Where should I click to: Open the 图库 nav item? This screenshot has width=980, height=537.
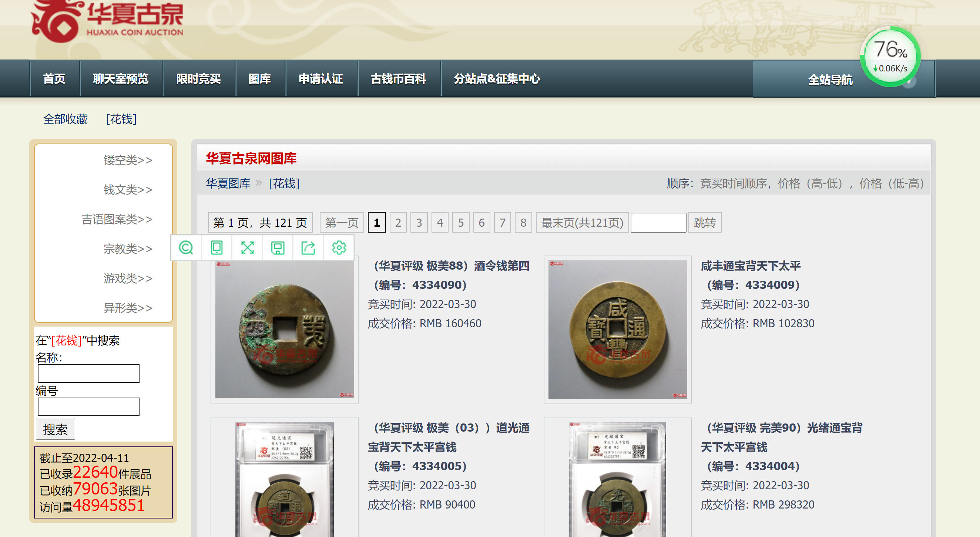pyautogui.click(x=259, y=79)
